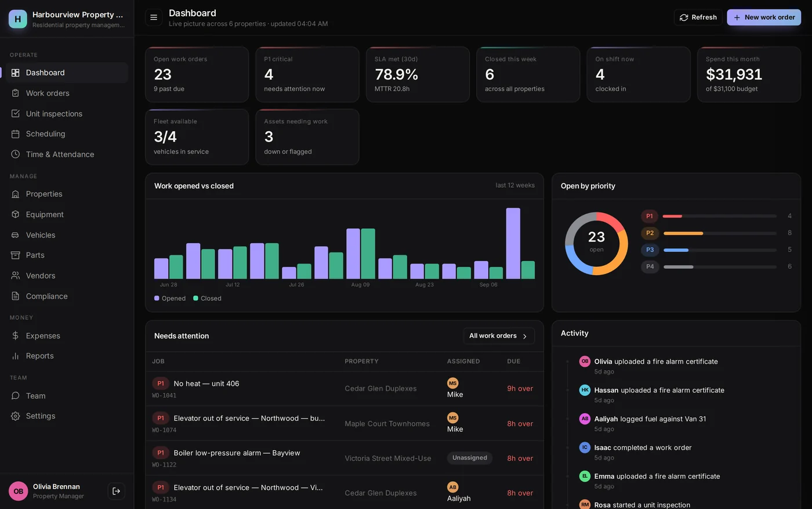The width and height of the screenshot is (812, 509).
Task: Click Mike's MS avatar on WO-1041 row
Action: coord(453,383)
